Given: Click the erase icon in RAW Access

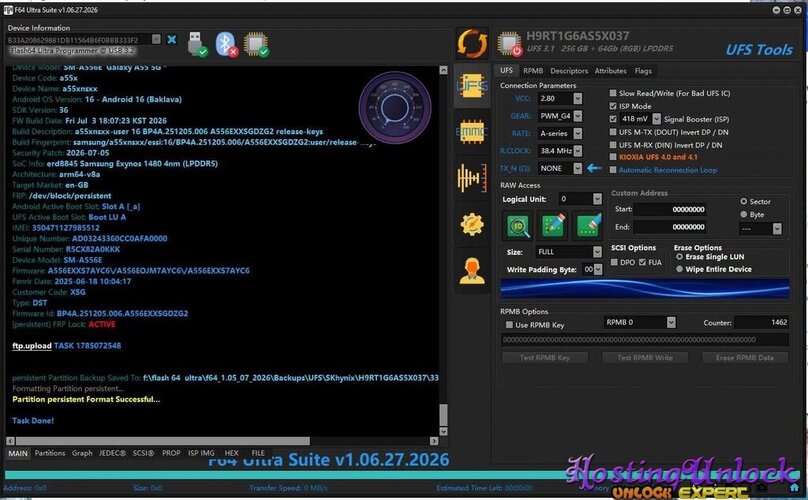Looking at the screenshot, I should (588, 226).
